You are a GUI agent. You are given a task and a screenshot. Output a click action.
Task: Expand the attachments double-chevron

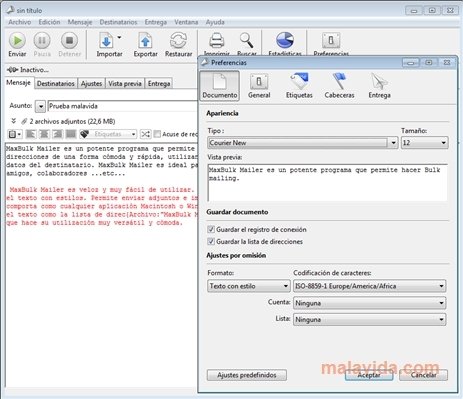(x=14, y=121)
